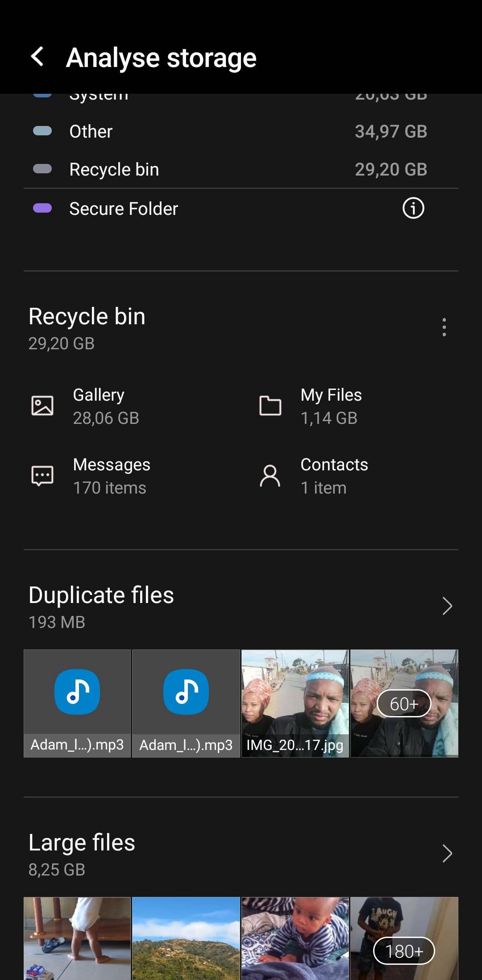Expand Duplicate files with chevron
This screenshot has width=482, height=980.
click(447, 606)
